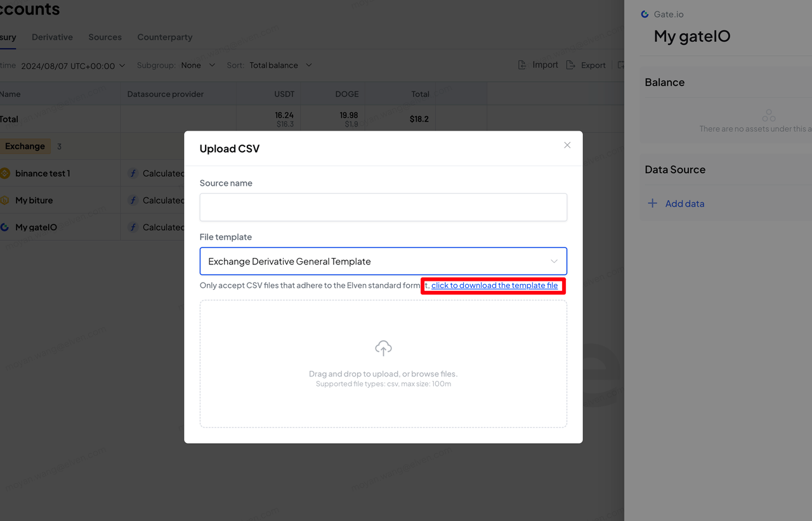Screen dimensions: 812x521
Task: Open the Counterparty tab
Action: tap(164, 37)
